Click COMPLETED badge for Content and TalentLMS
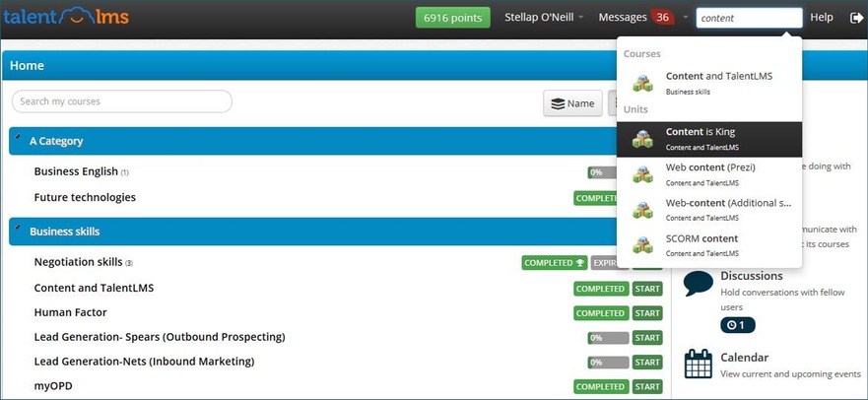Screen dimensions: 868x400 601,289
